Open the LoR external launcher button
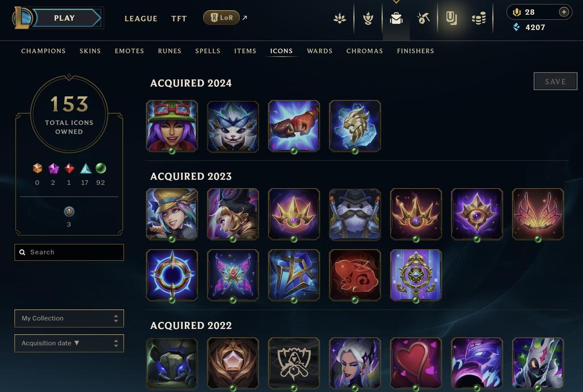The width and height of the screenshot is (583, 392). click(x=222, y=18)
